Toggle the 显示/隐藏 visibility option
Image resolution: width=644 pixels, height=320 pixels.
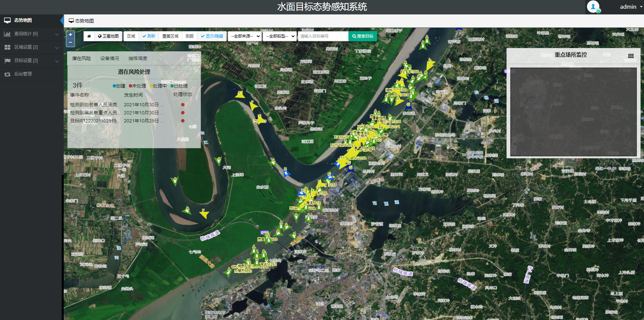pyautogui.click(x=212, y=36)
